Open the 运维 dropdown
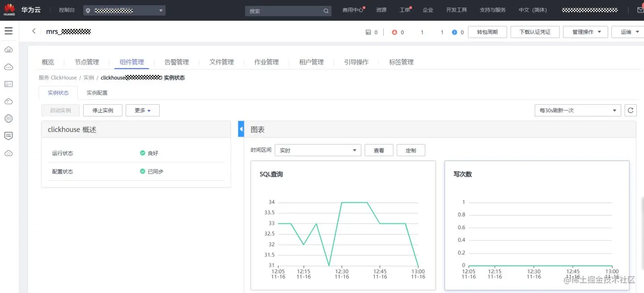This screenshot has height=293, width=644. [x=628, y=32]
